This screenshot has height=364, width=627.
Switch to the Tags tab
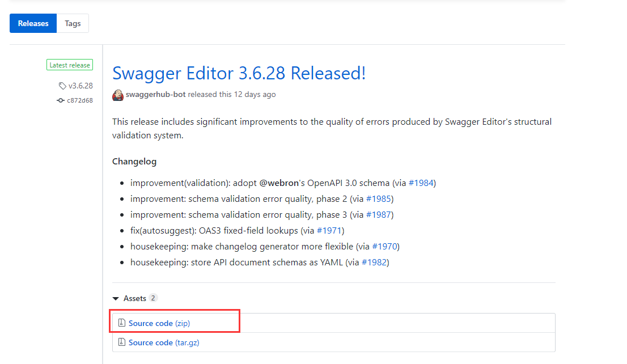73,23
